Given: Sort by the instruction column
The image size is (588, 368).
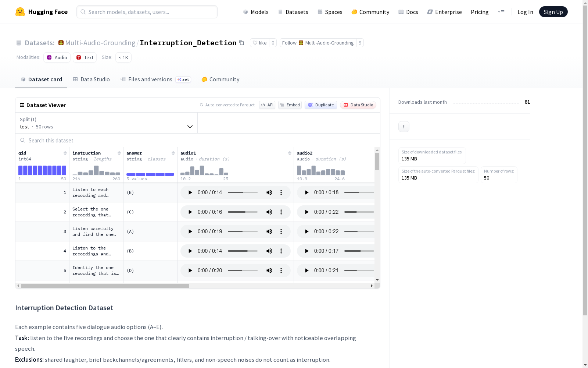Looking at the screenshot, I should [x=119, y=153].
